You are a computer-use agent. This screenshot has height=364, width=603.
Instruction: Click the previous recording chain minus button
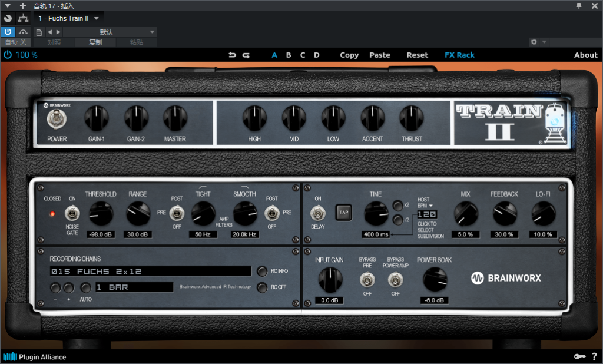[x=56, y=287]
